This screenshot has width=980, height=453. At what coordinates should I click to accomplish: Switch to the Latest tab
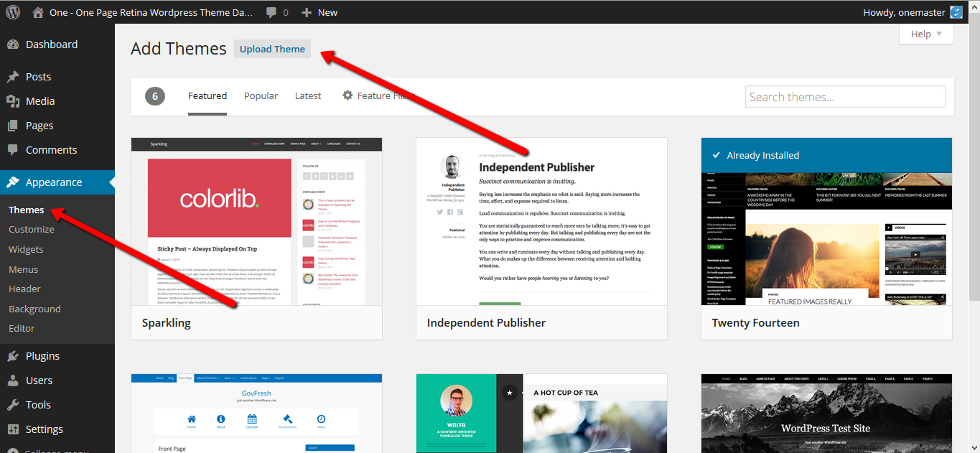point(308,96)
